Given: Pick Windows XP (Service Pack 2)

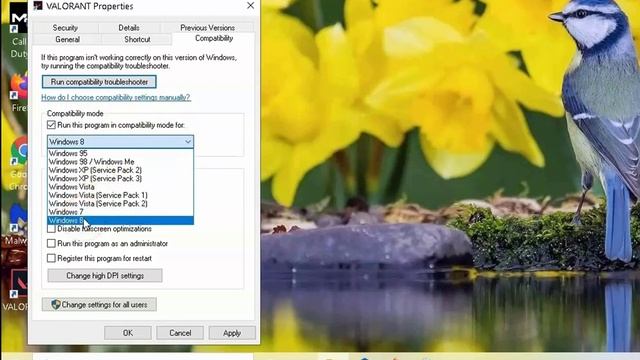Looking at the screenshot, I should [120, 170].
